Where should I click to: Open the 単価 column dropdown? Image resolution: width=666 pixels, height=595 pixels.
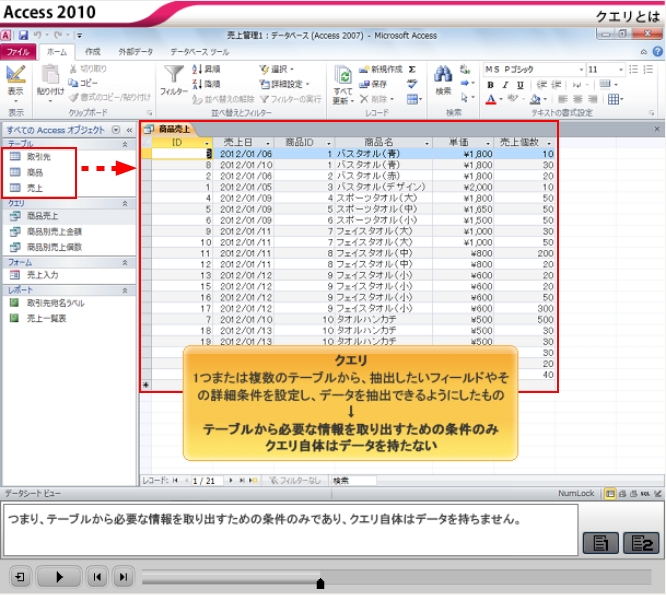point(488,143)
